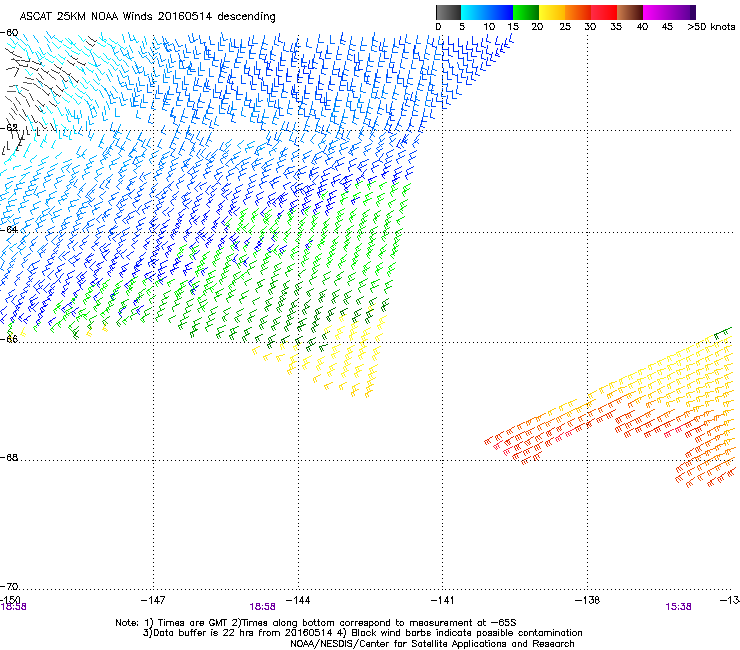The width and height of the screenshot is (740, 650).
Task: Click the latitude label '-64'
Action: (x=9, y=229)
